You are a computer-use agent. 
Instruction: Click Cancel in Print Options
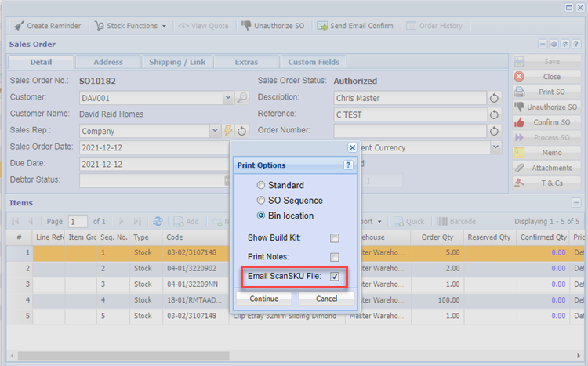pos(326,299)
